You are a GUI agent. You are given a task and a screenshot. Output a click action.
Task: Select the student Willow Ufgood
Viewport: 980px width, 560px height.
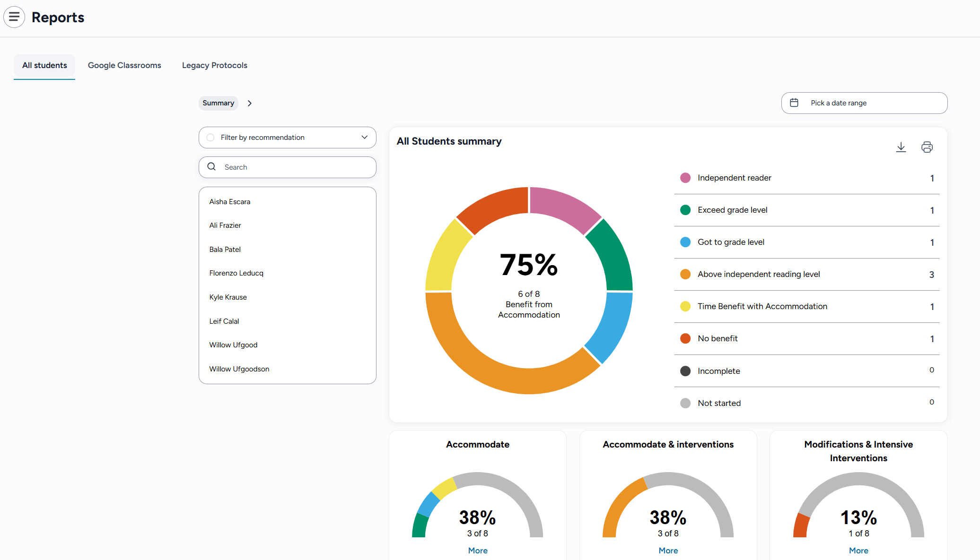coord(233,345)
